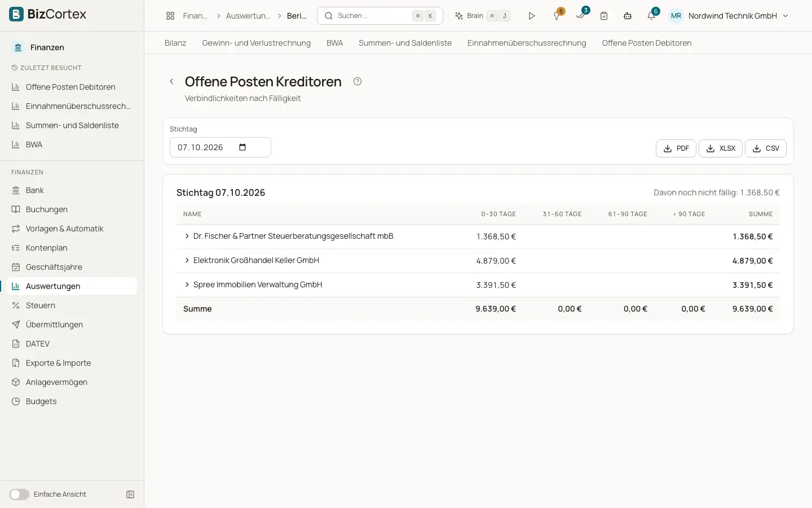812x508 pixels.
Task: Click the dashboard grid icon in breadcrumb
Action: pos(170,16)
